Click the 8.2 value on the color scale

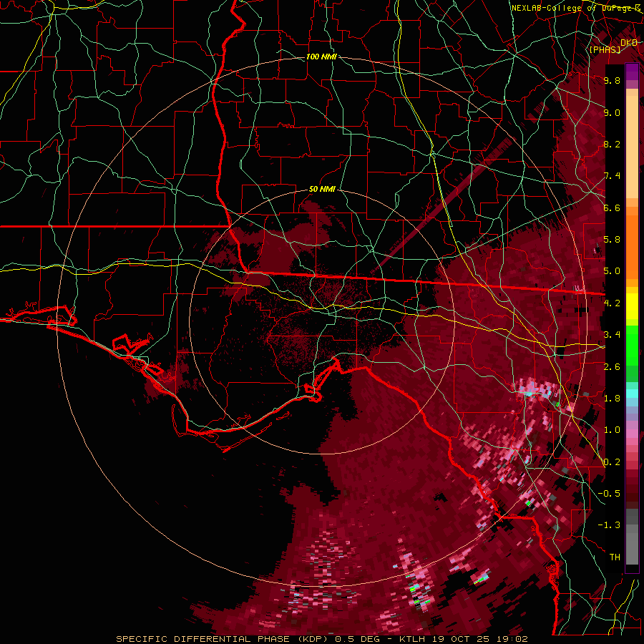point(612,144)
